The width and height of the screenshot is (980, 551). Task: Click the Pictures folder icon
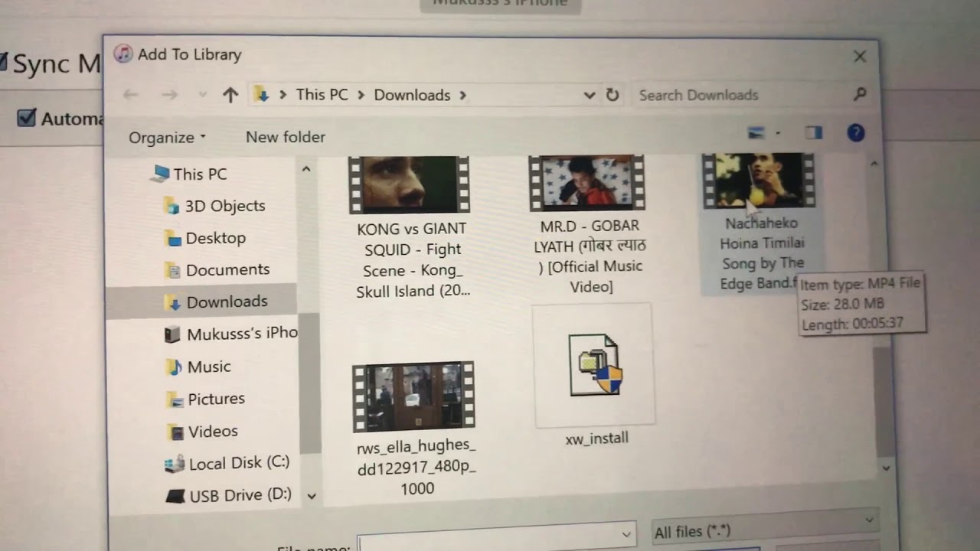tap(175, 399)
